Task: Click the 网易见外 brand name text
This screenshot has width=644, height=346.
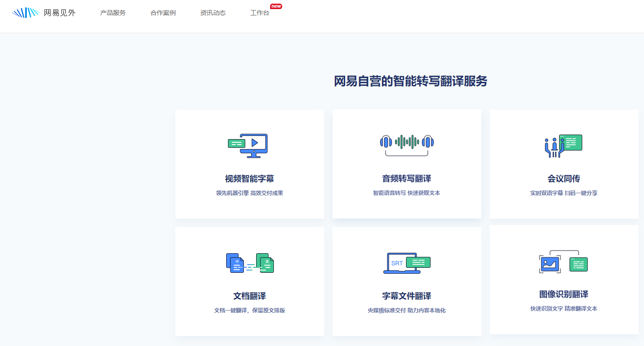Action: [x=59, y=13]
